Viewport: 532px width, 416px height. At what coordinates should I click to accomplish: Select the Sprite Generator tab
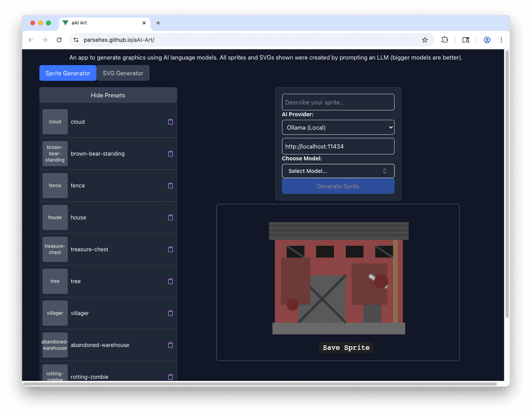(x=68, y=73)
